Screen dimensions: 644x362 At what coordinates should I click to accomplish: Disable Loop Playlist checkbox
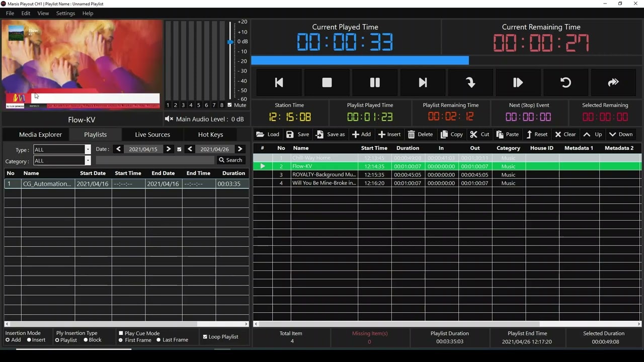coord(205,337)
